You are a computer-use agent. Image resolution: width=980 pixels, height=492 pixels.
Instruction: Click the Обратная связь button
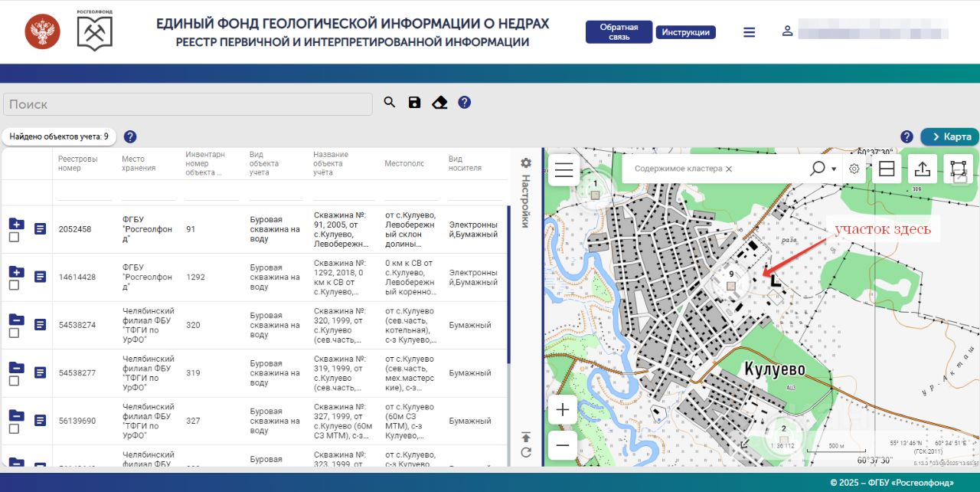point(619,32)
